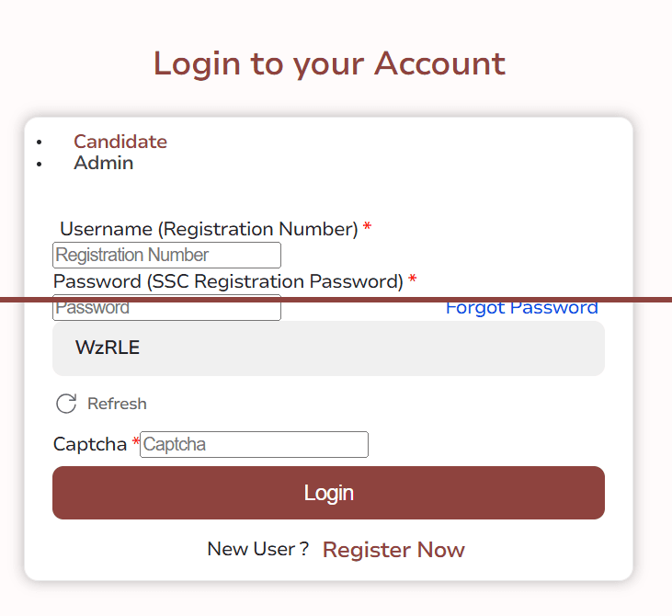Click the Password (SSC Registration Password) label
This screenshot has width=672, height=616.
(228, 281)
